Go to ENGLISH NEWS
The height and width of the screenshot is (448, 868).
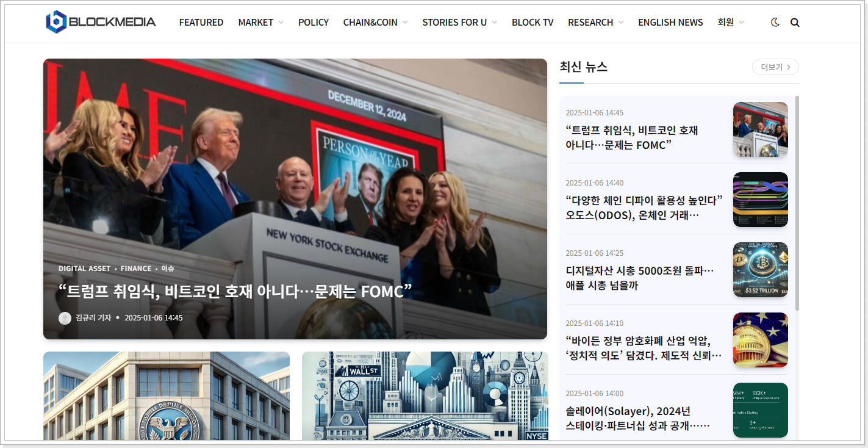coord(670,22)
